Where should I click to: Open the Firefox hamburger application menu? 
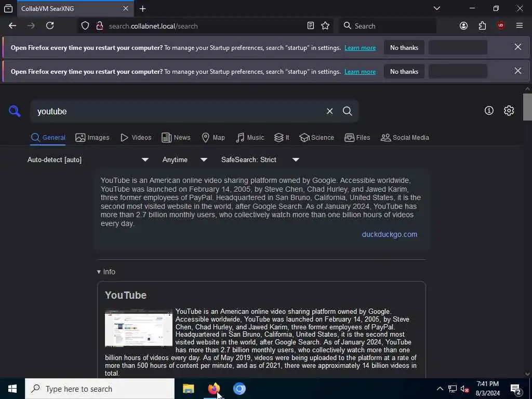[519, 26]
